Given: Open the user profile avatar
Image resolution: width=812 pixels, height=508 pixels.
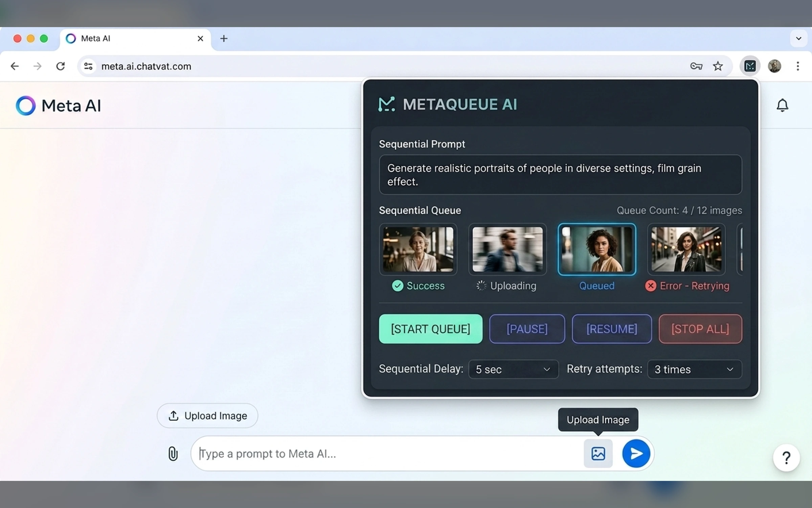Looking at the screenshot, I should [x=774, y=66].
